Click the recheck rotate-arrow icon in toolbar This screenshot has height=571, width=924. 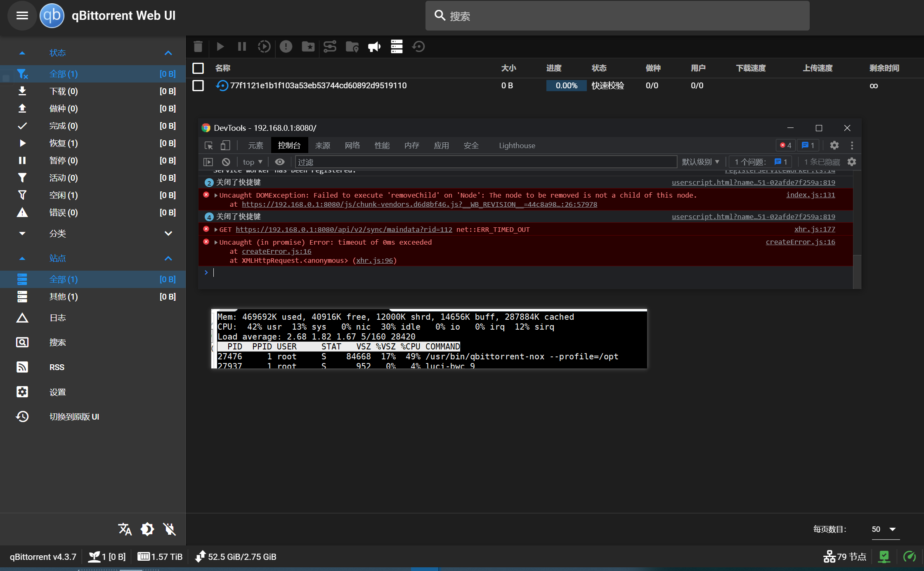[418, 47]
